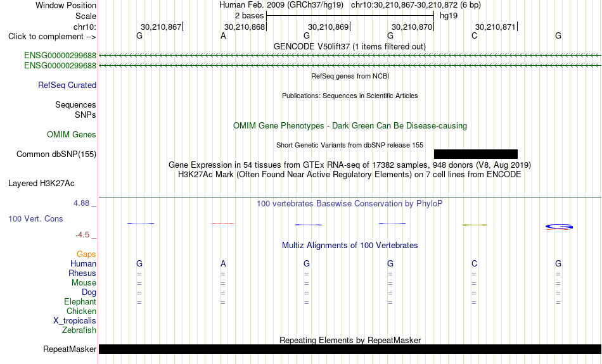Click the hg19 label beside scale bar

click(x=449, y=16)
